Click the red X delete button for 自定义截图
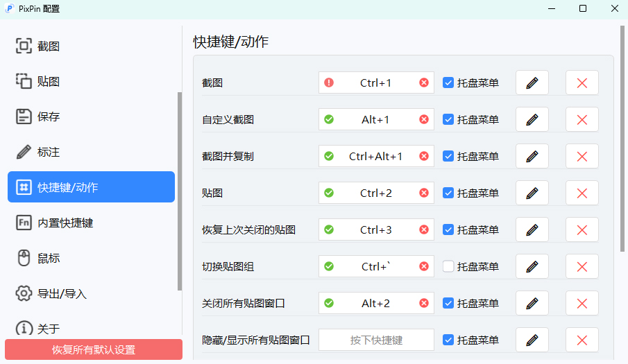 tap(582, 119)
